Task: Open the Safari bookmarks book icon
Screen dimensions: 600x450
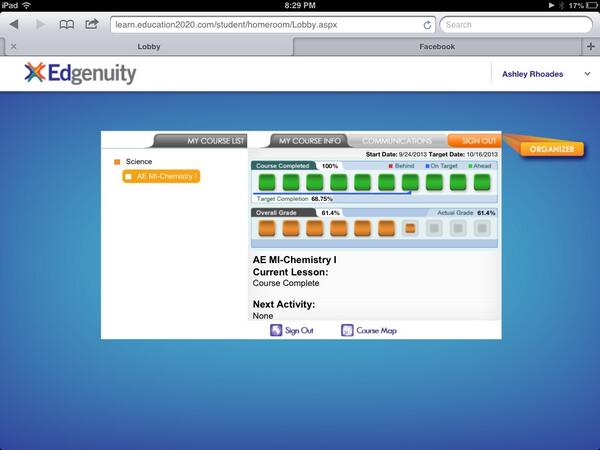Action: tap(67, 25)
